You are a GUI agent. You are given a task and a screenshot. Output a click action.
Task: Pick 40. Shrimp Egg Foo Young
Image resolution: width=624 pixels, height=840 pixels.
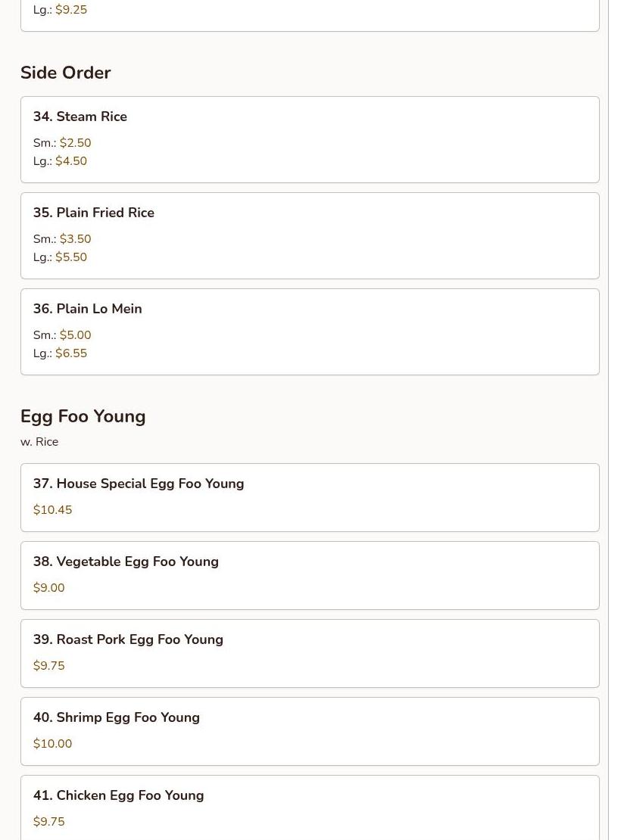117,717
